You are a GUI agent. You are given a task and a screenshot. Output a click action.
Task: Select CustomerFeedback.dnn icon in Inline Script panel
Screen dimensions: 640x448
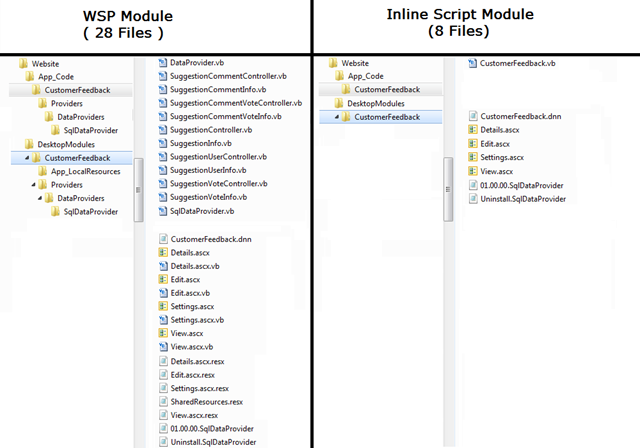click(473, 116)
